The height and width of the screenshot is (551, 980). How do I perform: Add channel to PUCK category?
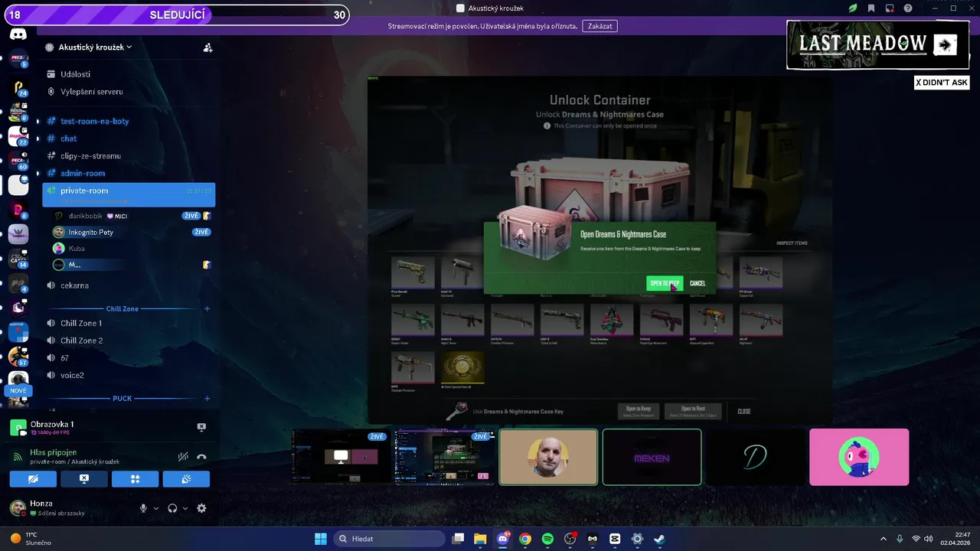(207, 399)
